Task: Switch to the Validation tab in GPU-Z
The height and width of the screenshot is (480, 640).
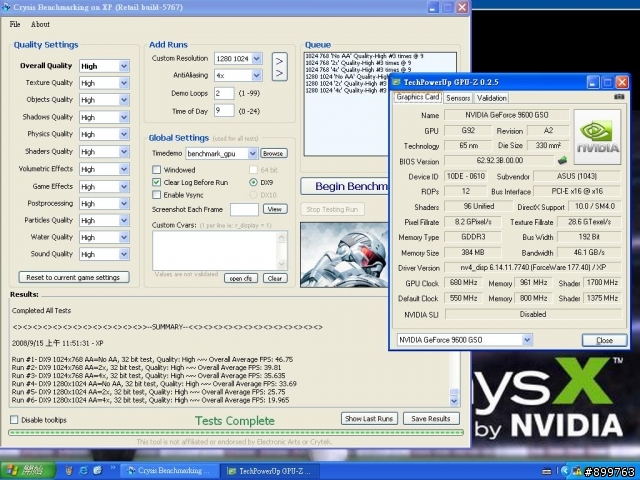Action: 491,98
